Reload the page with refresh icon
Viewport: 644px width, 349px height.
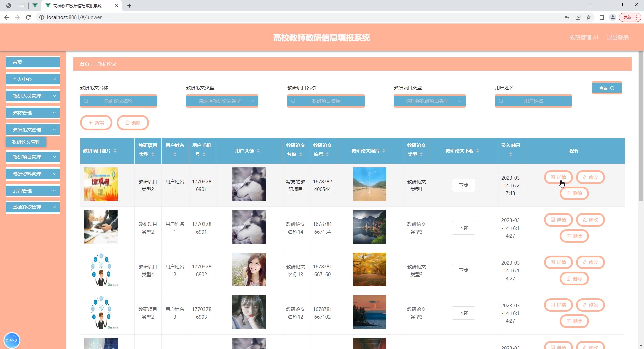28,17
